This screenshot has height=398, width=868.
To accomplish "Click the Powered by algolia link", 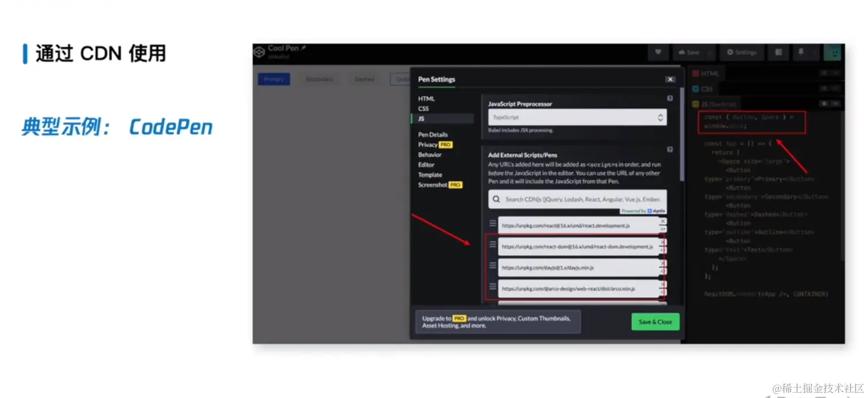I will click(x=643, y=211).
